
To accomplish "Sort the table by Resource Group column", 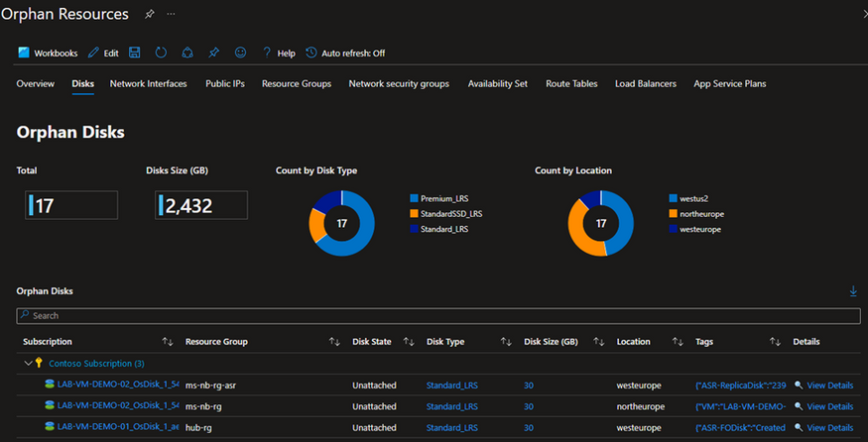I will 334,342.
